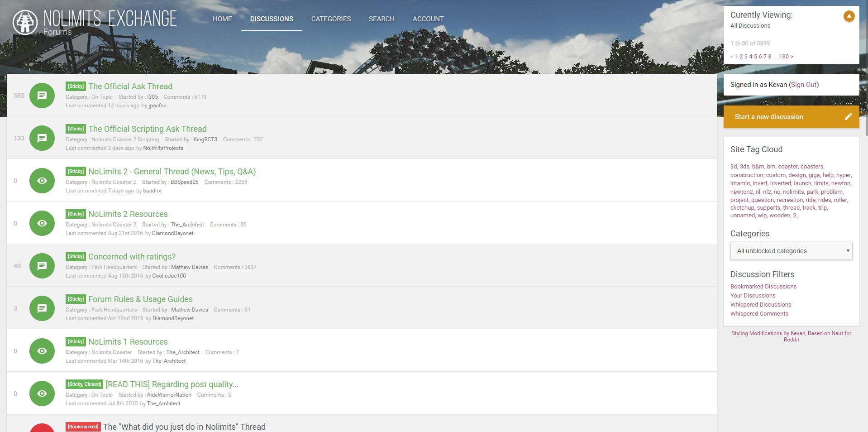Click the orange collapse arrow in Currently Viewing
Viewport: 868px width, 432px height.
pos(849,16)
